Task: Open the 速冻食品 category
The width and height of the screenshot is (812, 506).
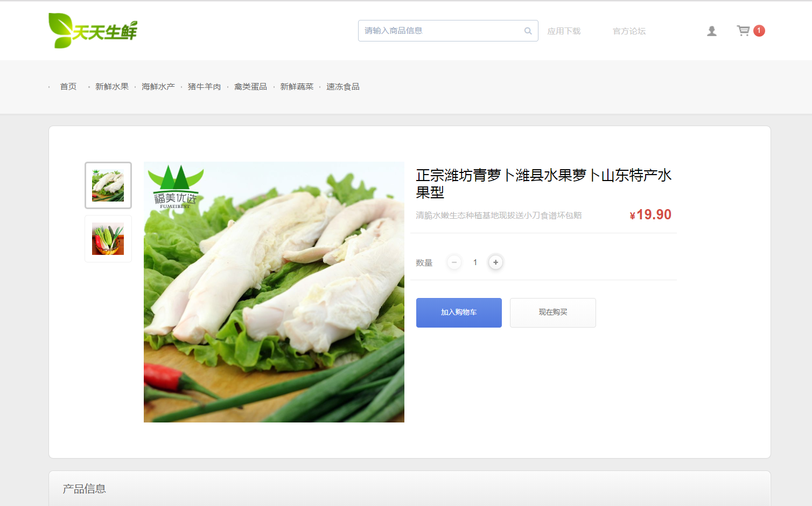Action: coord(343,87)
